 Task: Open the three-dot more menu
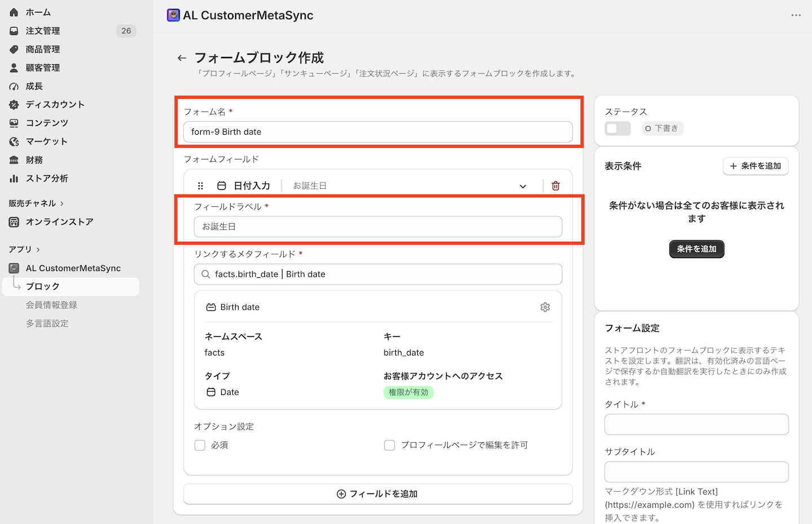point(796,15)
